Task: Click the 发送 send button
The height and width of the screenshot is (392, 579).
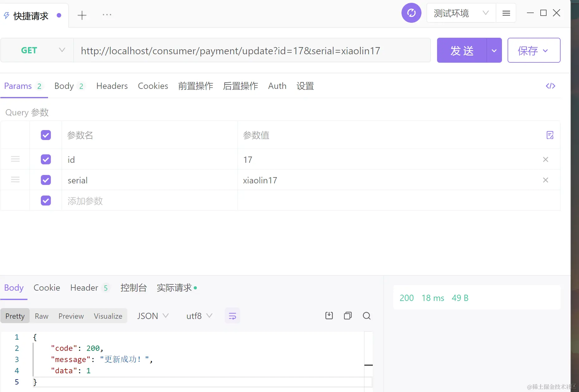Action: [x=462, y=50]
